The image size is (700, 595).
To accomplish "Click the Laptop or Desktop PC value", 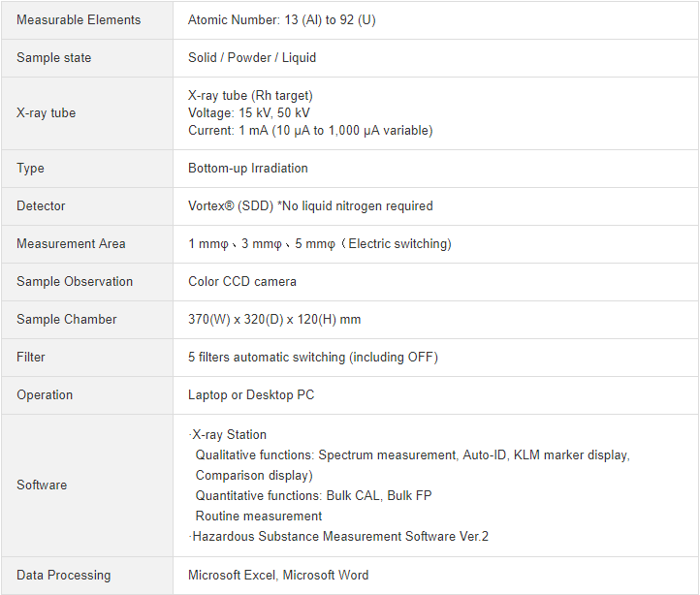I will tap(251, 394).
